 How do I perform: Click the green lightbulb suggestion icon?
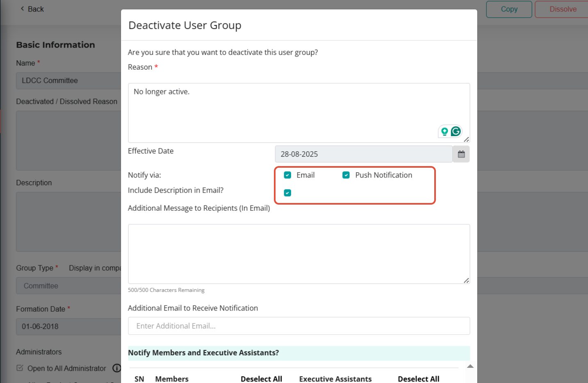[444, 132]
